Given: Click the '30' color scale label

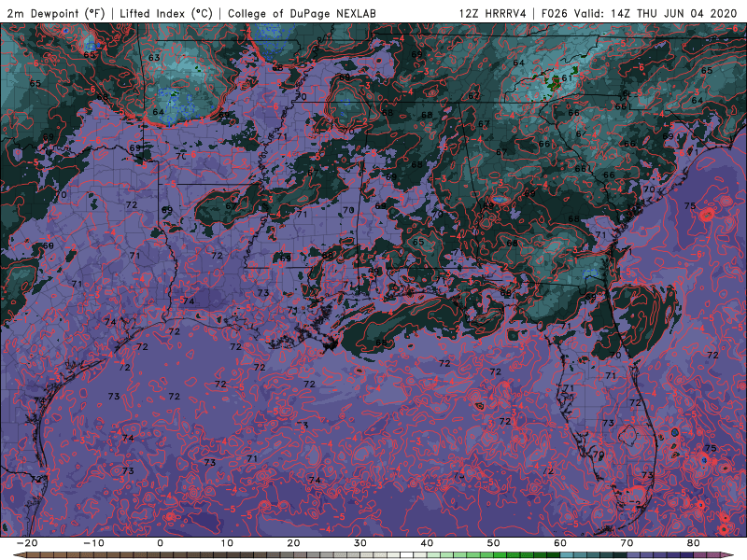Looking at the screenshot, I should [360, 543].
